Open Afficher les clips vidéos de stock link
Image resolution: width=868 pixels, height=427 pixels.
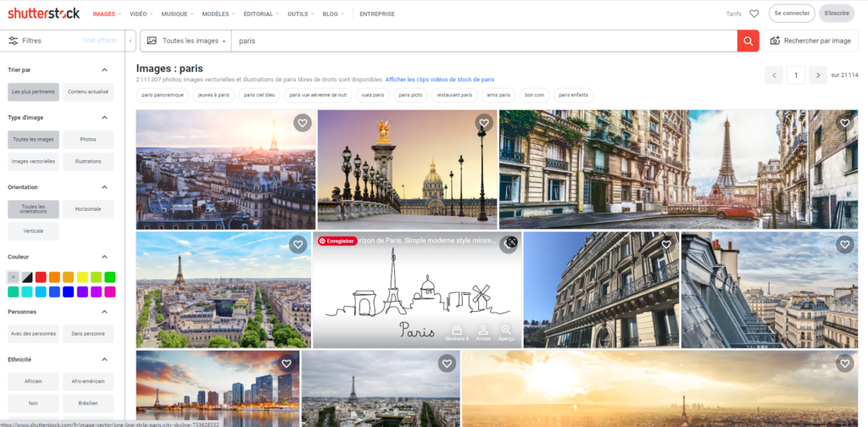440,80
